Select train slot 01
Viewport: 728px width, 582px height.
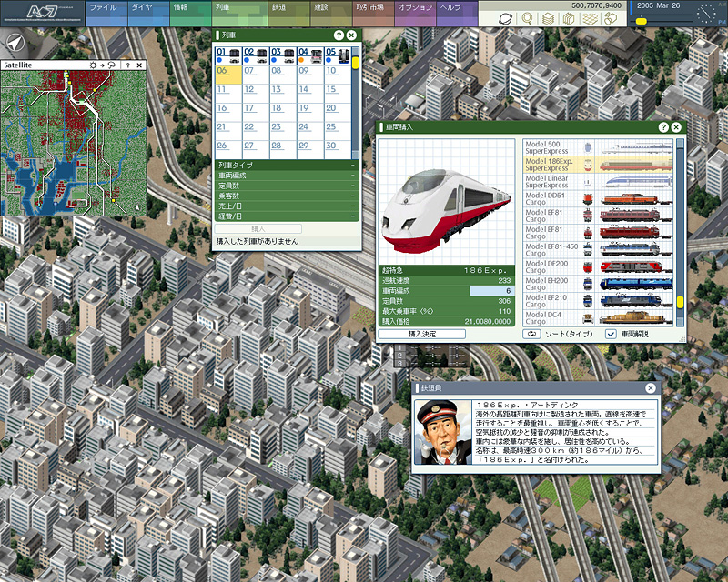[x=228, y=55]
